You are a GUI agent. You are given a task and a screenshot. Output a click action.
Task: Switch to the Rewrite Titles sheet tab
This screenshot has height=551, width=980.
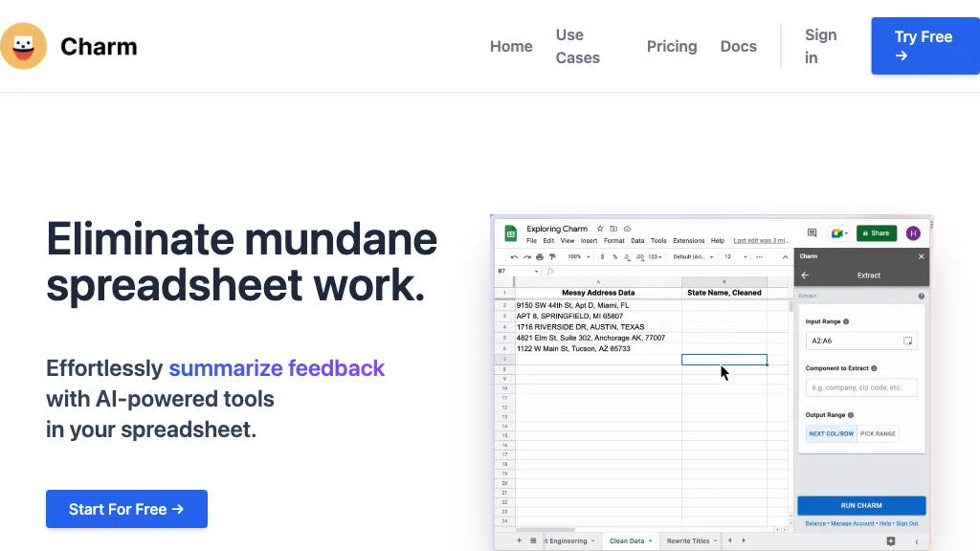(x=688, y=540)
